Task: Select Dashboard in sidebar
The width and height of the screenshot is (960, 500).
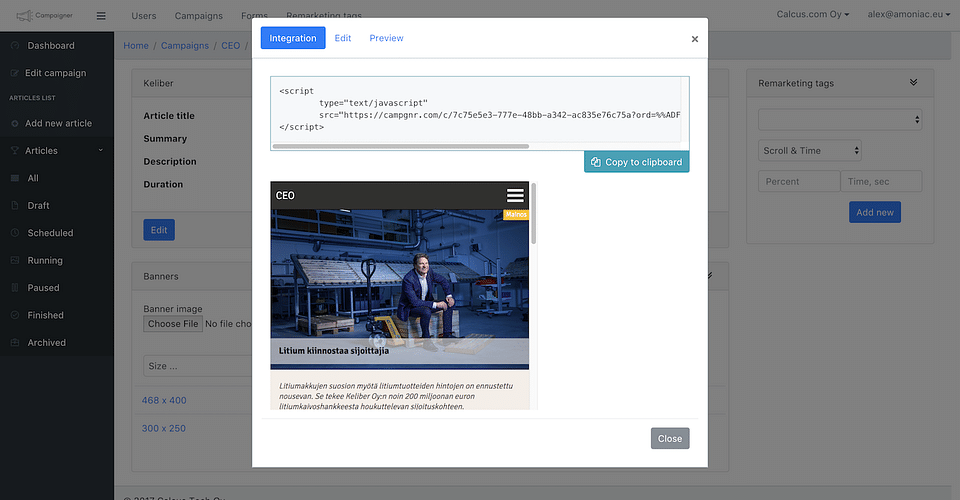Action: [x=51, y=45]
